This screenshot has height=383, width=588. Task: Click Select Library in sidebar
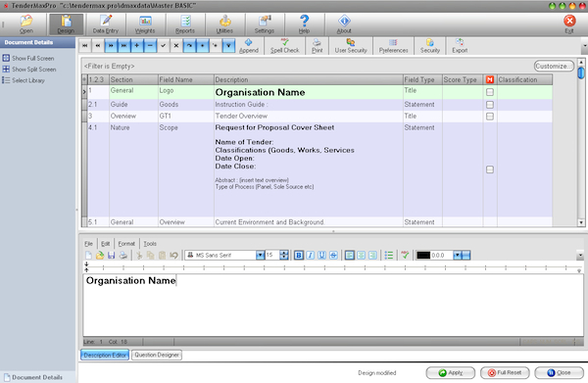point(28,80)
